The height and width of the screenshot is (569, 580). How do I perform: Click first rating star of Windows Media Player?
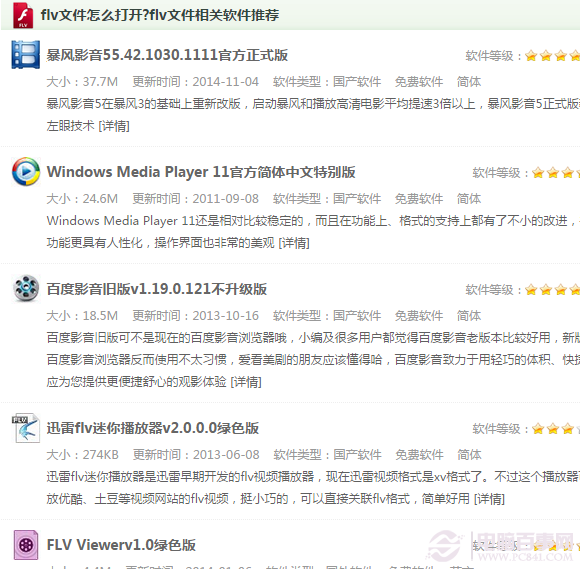[538, 173]
